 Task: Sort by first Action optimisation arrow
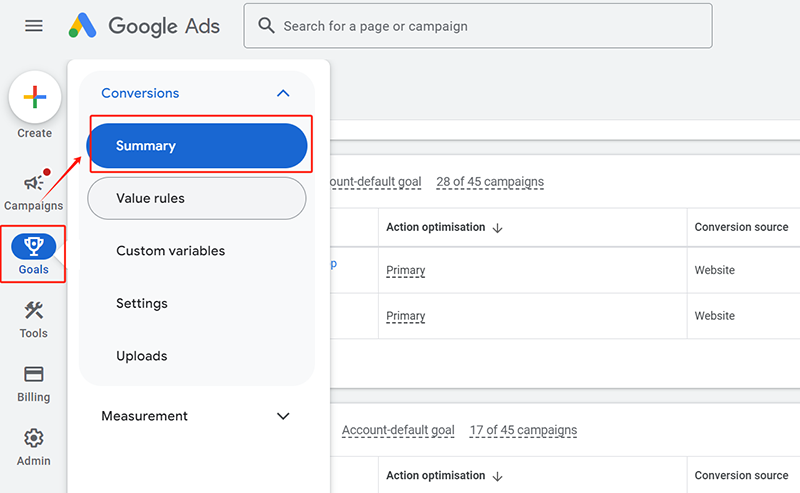pos(498,228)
